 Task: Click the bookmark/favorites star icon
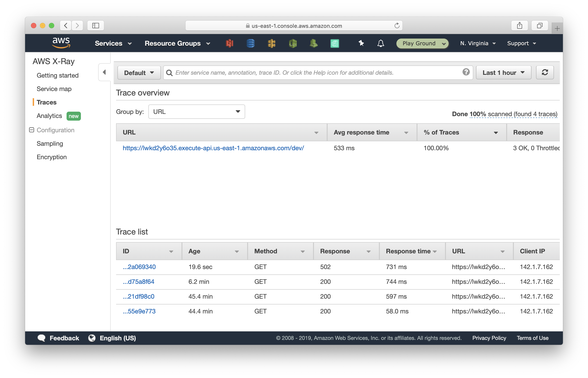361,43
